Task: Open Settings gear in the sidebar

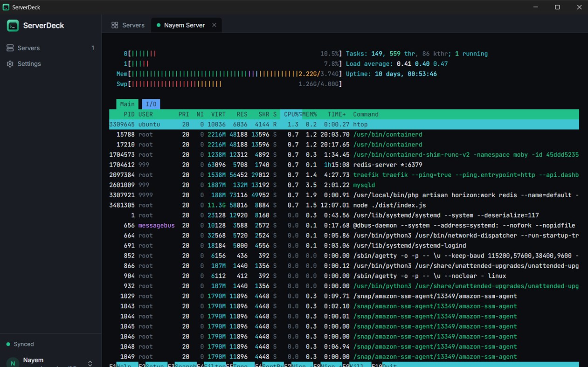Action: pyautogui.click(x=10, y=64)
